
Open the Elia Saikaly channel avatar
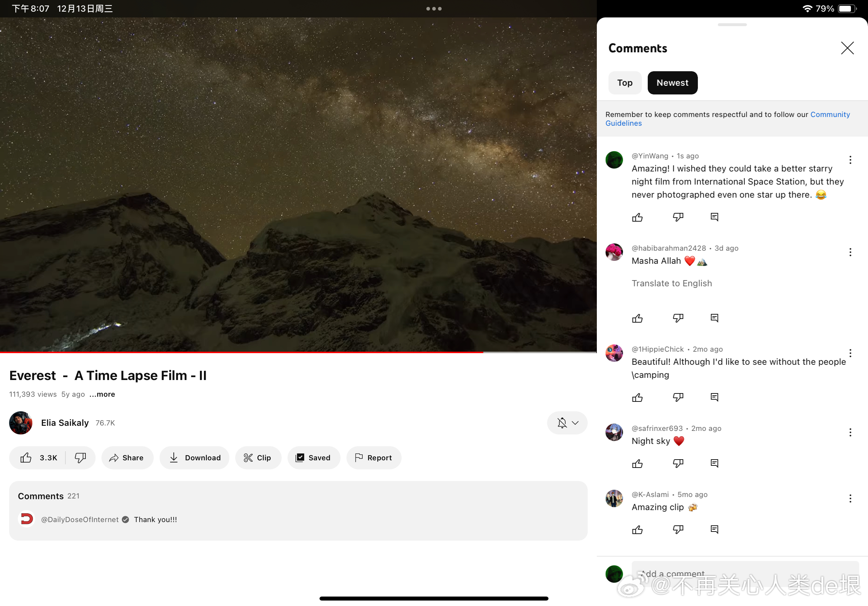click(x=21, y=423)
